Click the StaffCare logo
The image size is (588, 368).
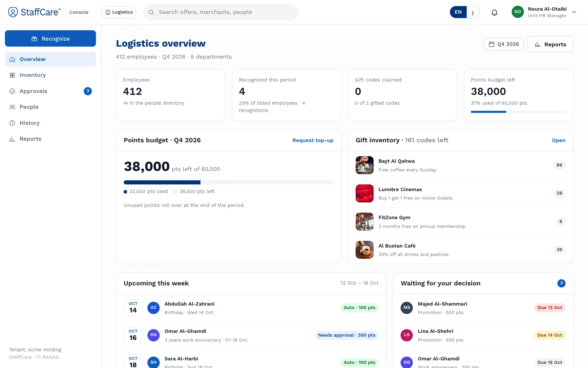pyautogui.click(x=35, y=12)
